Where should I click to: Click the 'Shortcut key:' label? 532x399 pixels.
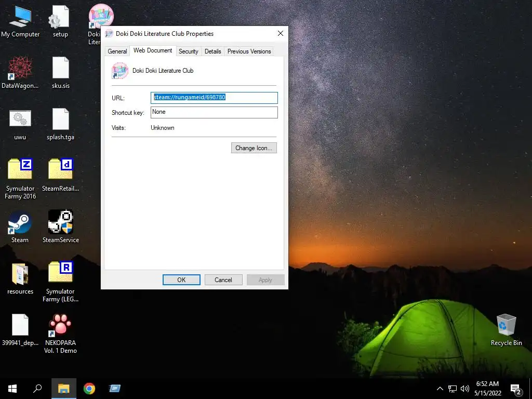click(128, 113)
